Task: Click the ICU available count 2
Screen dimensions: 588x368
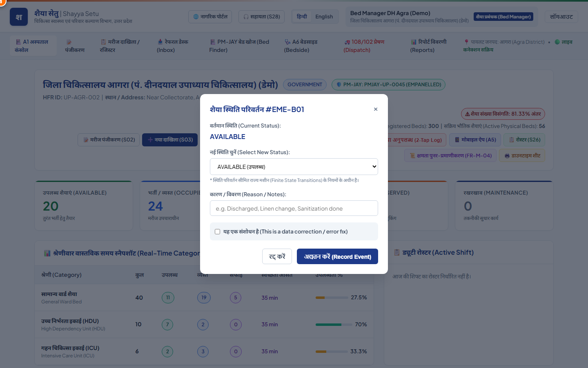Action: [167, 351]
